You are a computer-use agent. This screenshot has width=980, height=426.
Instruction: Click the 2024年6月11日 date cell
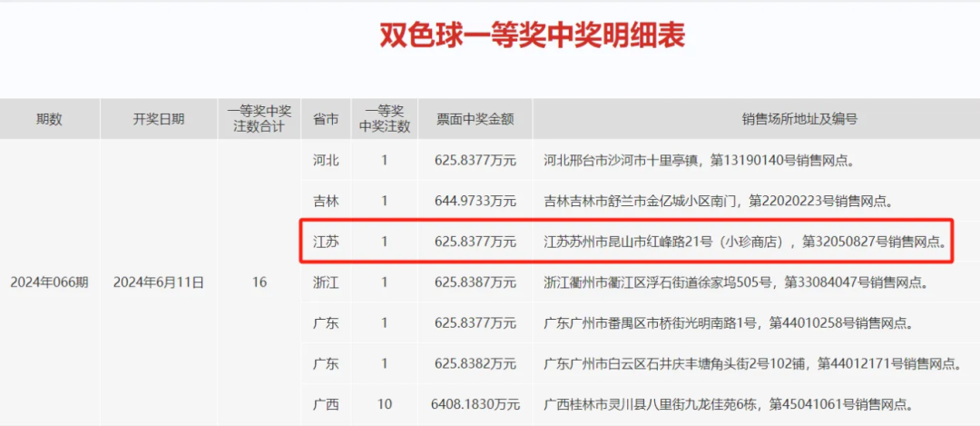pyautogui.click(x=159, y=282)
